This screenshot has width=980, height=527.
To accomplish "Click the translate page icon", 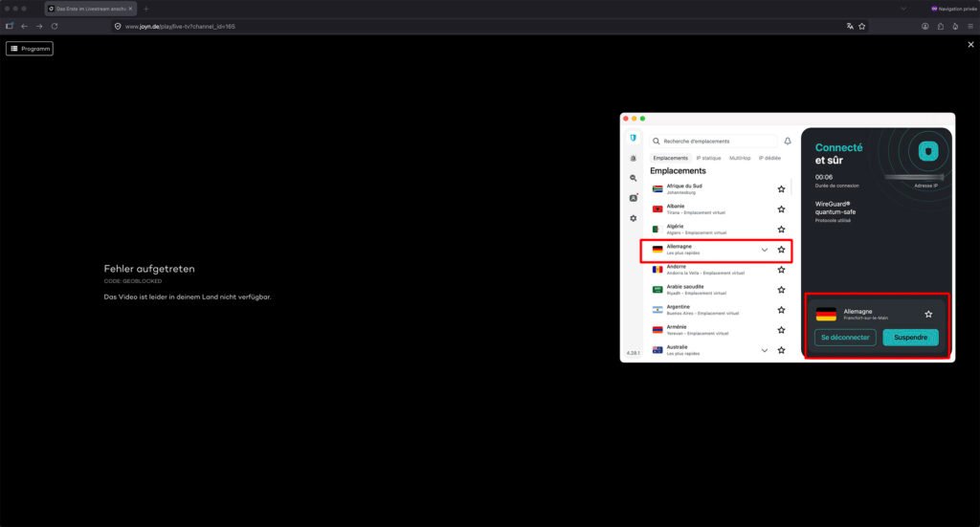I will pyautogui.click(x=850, y=26).
